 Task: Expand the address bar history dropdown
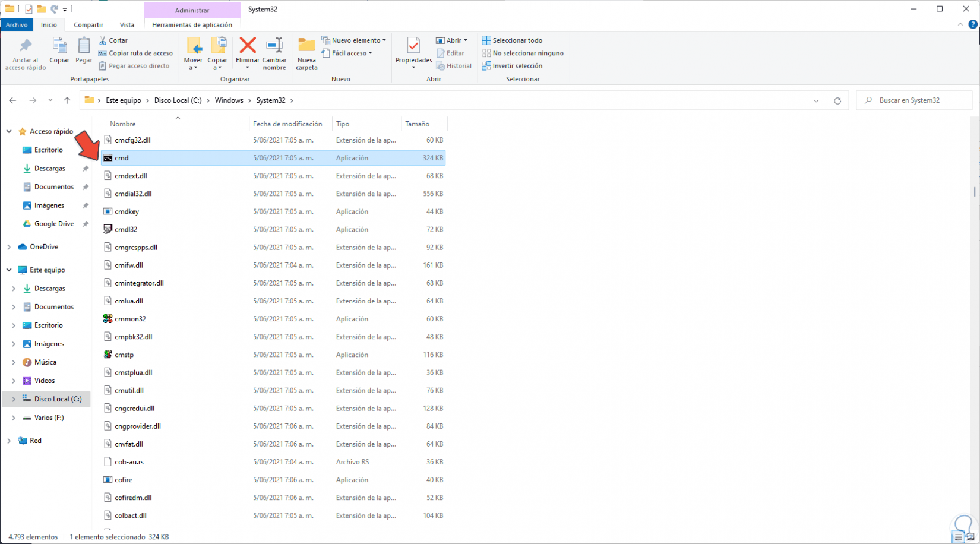(816, 100)
